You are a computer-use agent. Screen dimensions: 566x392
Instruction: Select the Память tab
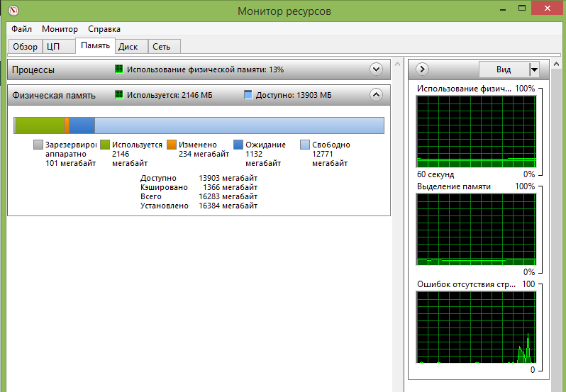click(95, 45)
